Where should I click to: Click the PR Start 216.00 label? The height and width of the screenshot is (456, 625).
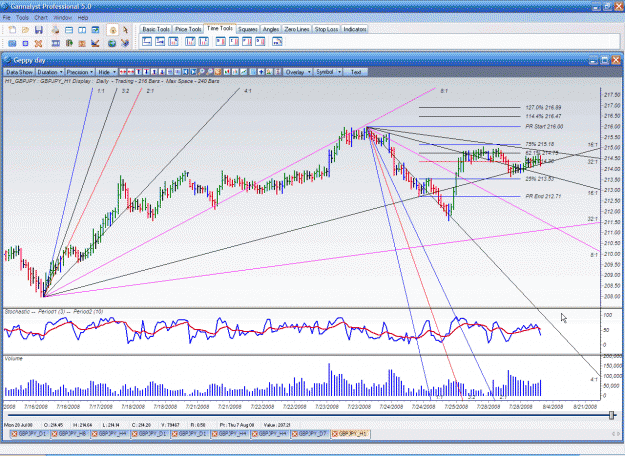coord(544,126)
